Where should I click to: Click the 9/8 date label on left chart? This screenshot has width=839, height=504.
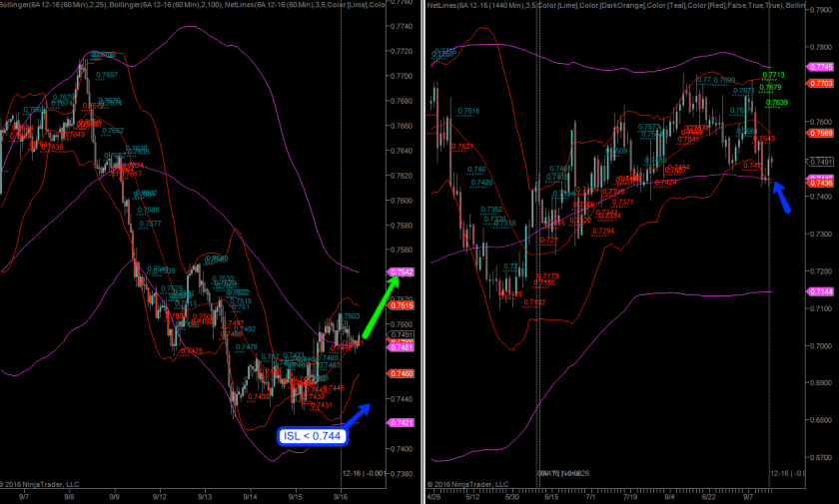point(69,497)
